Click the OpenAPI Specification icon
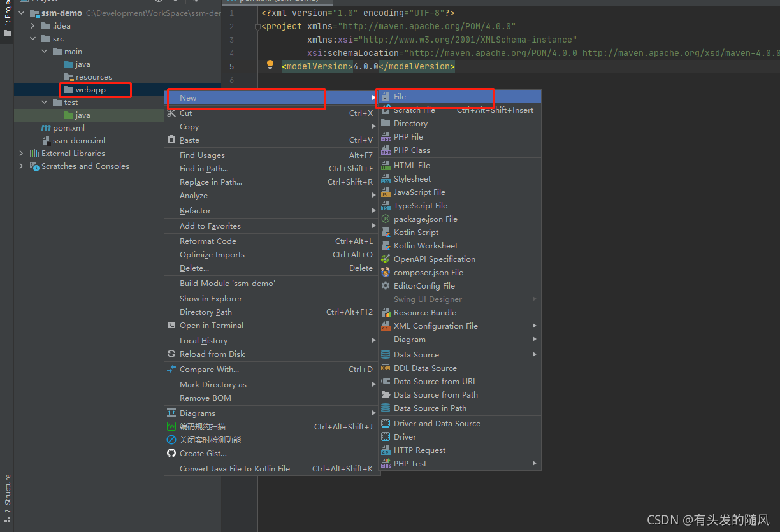780x532 pixels. click(386, 259)
